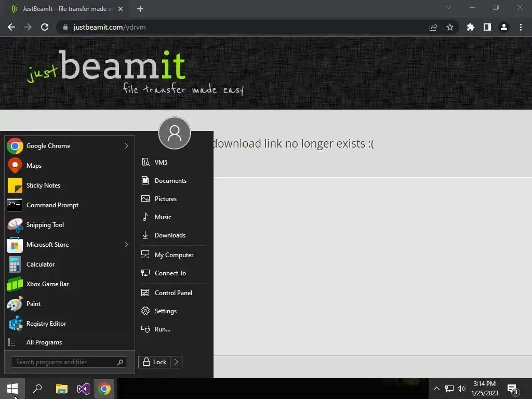532x399 pixels.
Task: Show hidden system tray icons
Action: (436, 389)
